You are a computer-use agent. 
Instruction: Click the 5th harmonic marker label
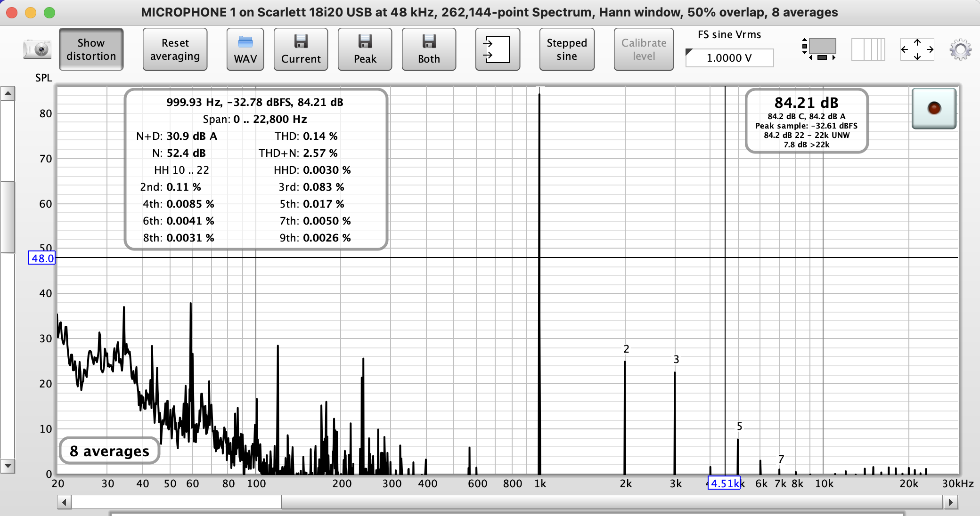(x=739, y=427)
